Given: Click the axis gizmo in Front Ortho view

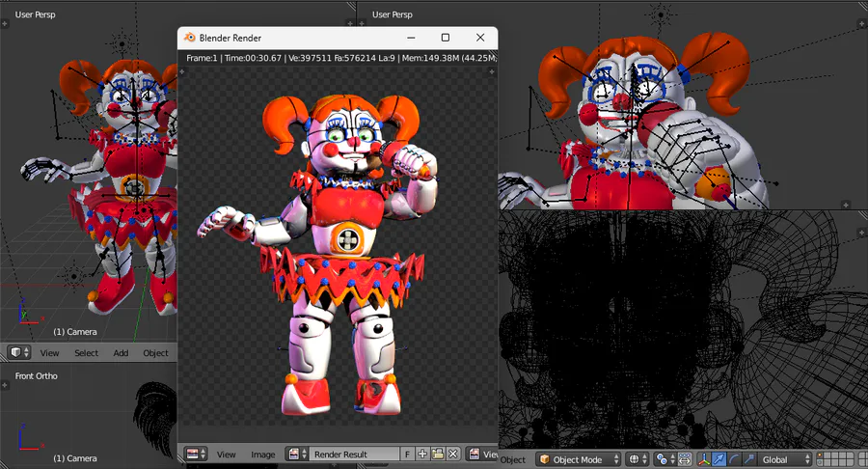Looking at the screenshot, I should (x=29, y=437).
